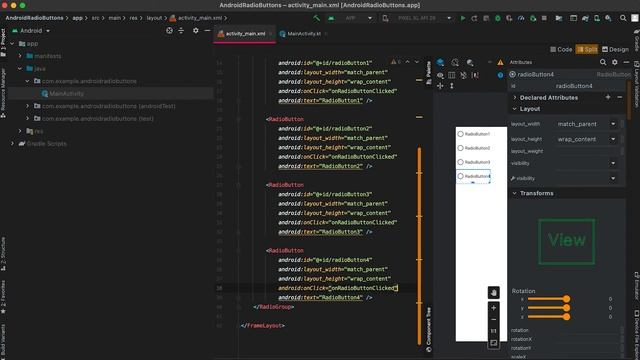Open the Component Tree side tab
This screenshot has height=360, width=640.
coord(428,330)
